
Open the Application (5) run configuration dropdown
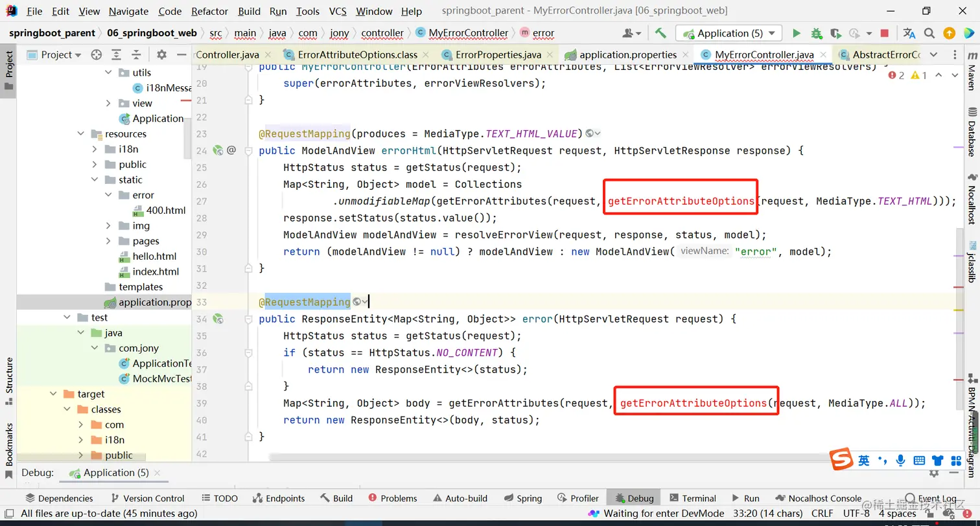pos(729,33)
